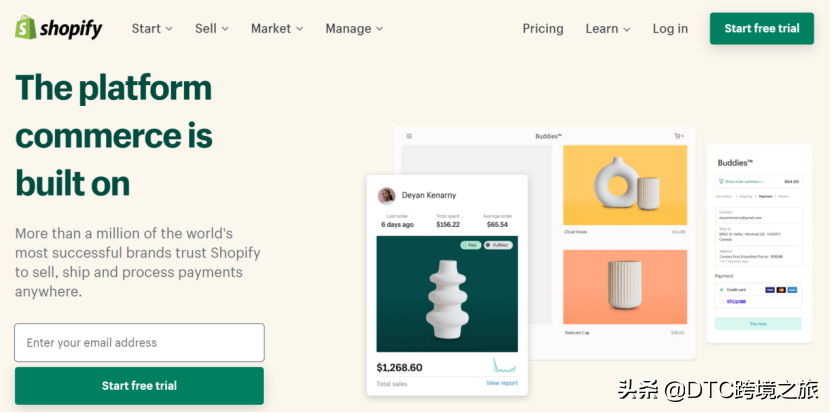Image resolution: width=831 pixels, height=413 pixels.
Task: Open the hamburger menu in Buddies storefront
Action: 409,136
